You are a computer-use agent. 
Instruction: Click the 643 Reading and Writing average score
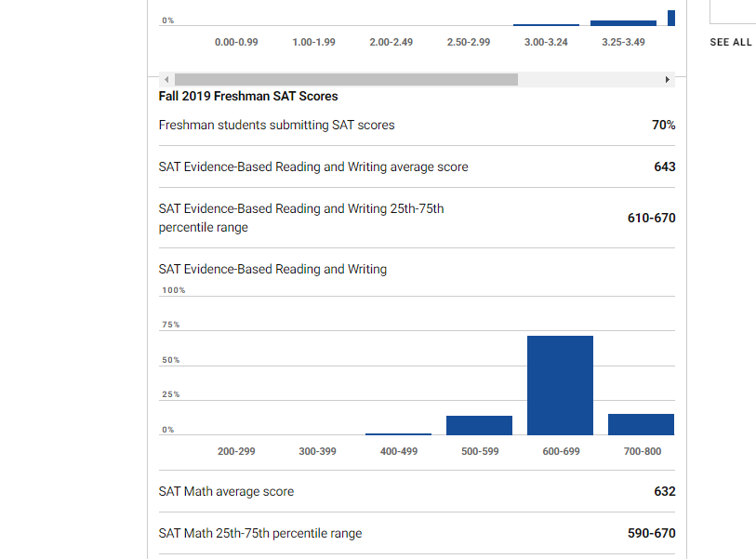pyautogui.click(x=665, y=167)
